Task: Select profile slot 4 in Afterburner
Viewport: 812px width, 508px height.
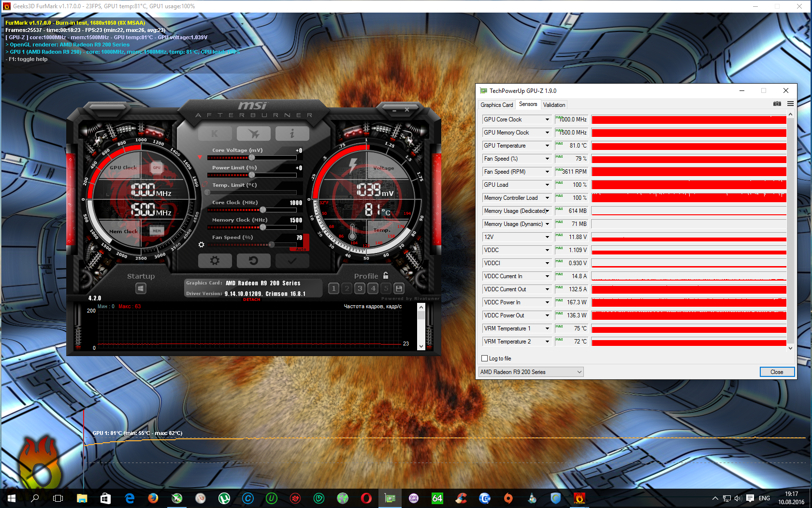Action: pyautogui.click(x=373, y=289)
